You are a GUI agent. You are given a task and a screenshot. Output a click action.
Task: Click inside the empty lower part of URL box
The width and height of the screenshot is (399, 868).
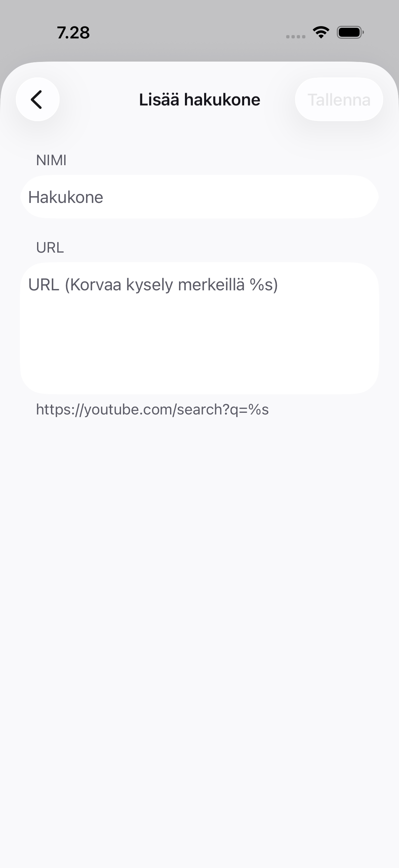point(199,351)
